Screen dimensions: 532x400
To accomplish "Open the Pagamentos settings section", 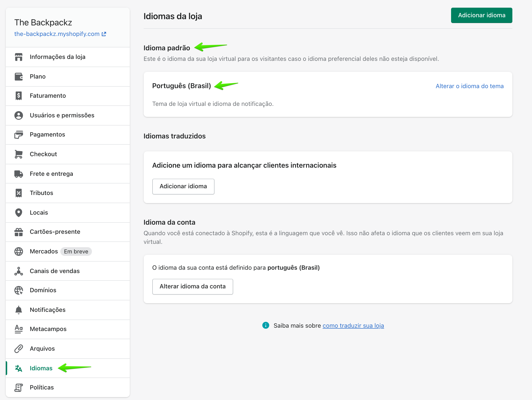I will pyautogui.click(x=47, y=135).
